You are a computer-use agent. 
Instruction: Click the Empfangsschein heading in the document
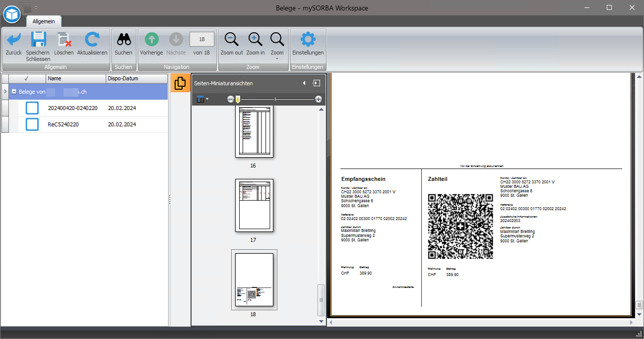363,179
